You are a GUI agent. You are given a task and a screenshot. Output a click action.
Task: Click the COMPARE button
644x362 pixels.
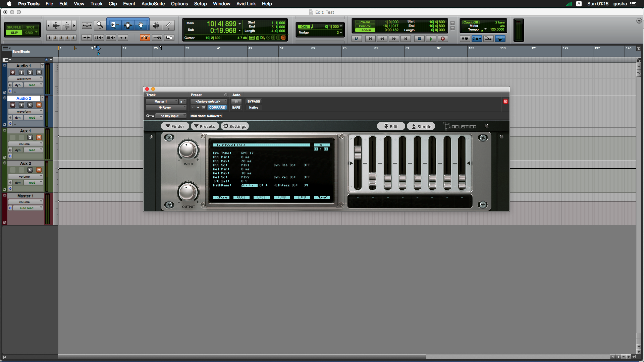pyautogui.click(x=217, y=108)
